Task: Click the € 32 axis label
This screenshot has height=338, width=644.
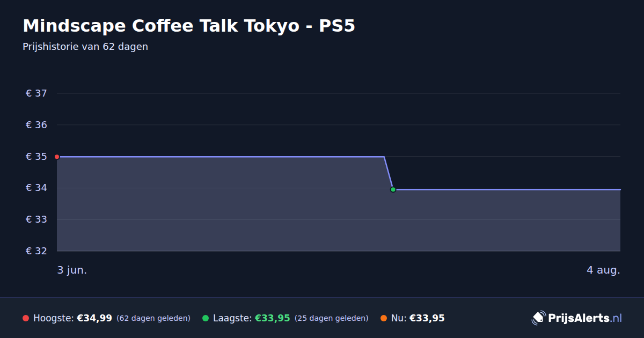Action: (36, 251)
